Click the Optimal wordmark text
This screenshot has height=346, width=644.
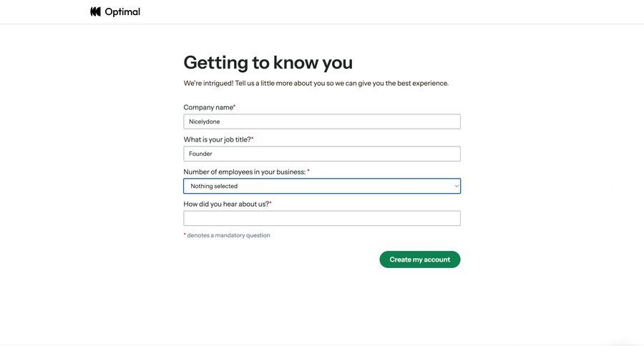pyautogui.click(x=122, y=11)
